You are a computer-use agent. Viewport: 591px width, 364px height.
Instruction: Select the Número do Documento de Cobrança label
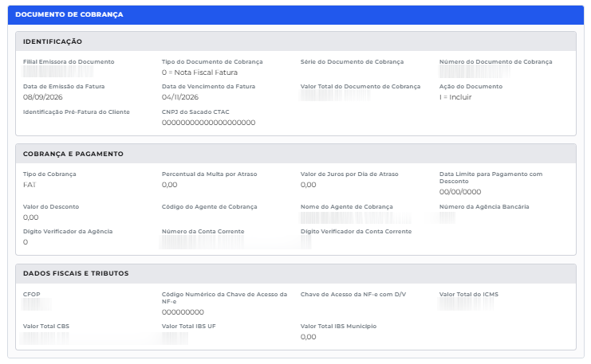point(495,62)
